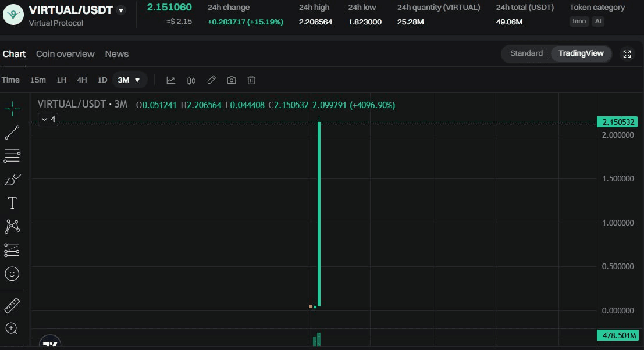Click the 1.000000 price axis label
This screenshot has height=350, width=644.
(x=618, y=223)
